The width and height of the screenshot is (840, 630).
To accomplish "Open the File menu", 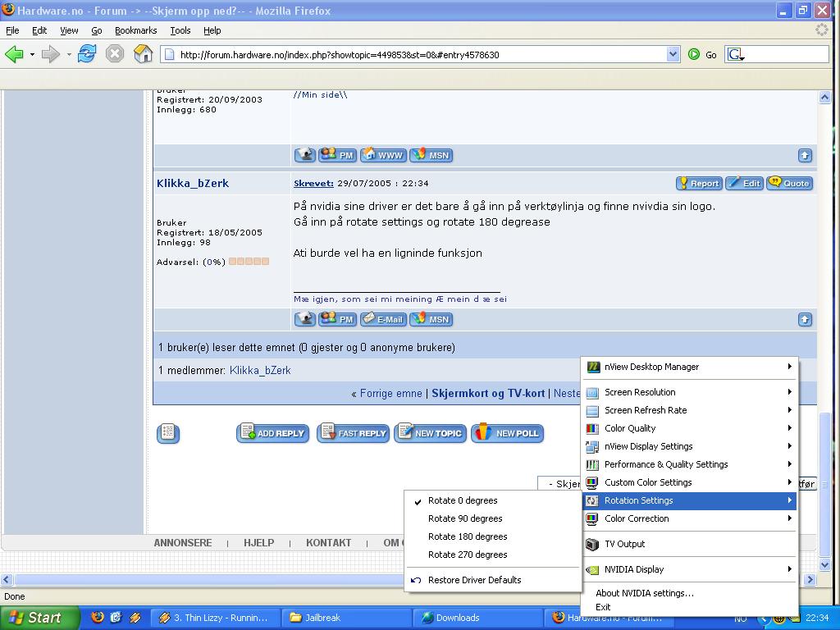I will 12,30.
